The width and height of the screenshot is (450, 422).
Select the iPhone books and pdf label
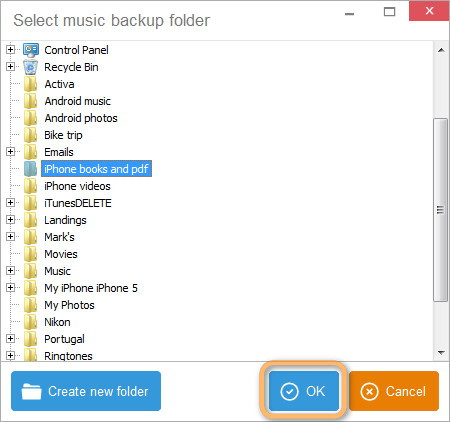click(x=96, y=169)
